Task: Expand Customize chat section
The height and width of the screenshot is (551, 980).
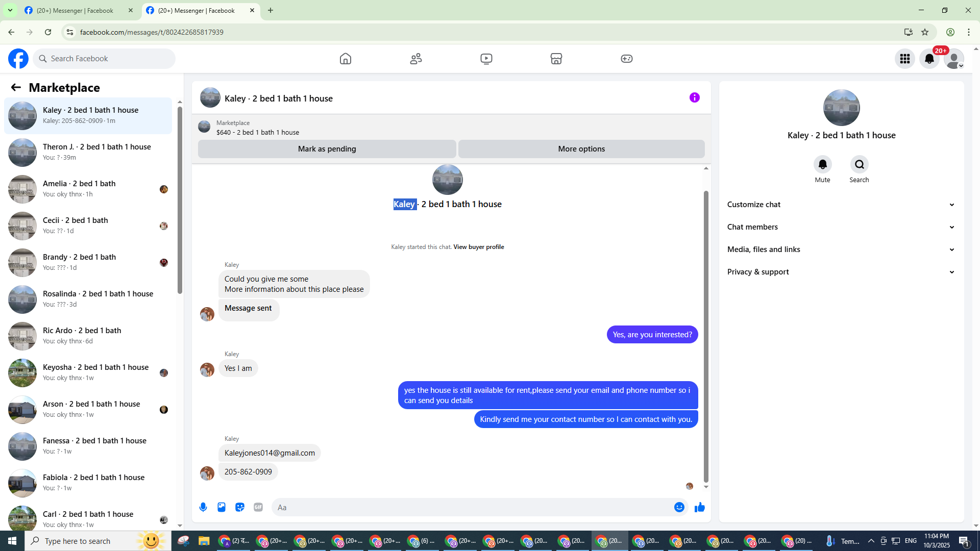Action: [841, 205]
